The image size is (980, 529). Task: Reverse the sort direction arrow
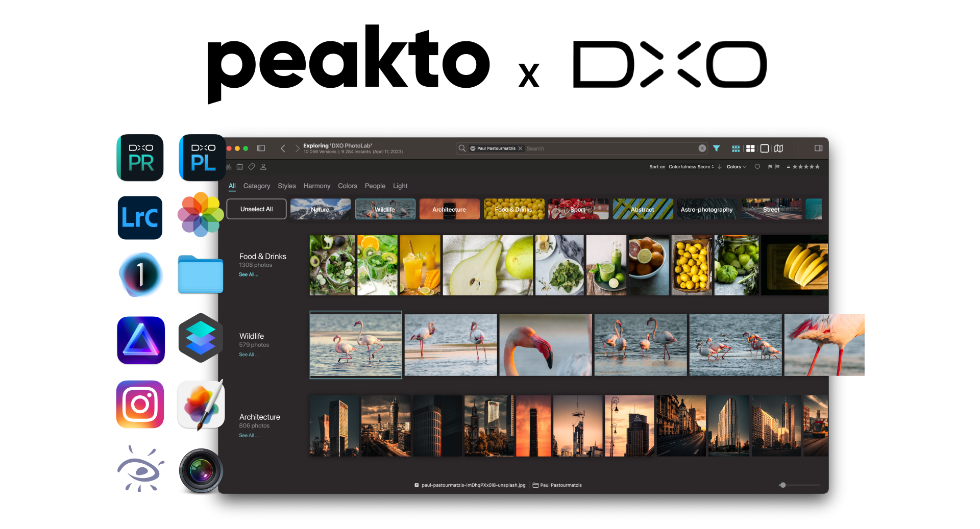[720, 167]
